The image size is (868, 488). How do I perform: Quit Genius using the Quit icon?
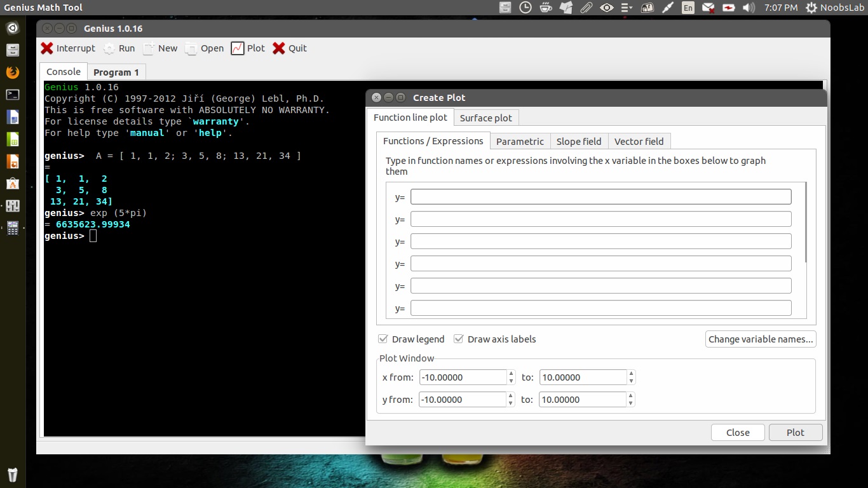[x=279, y=48]
